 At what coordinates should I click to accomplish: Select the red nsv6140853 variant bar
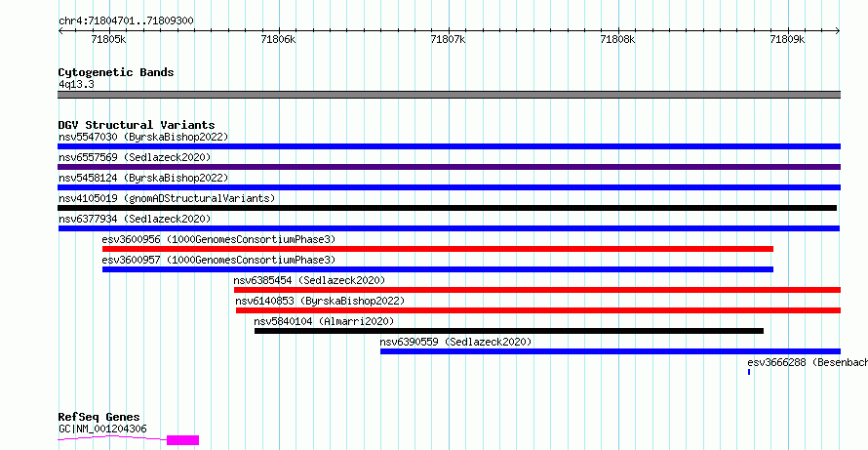coord(538,310)
